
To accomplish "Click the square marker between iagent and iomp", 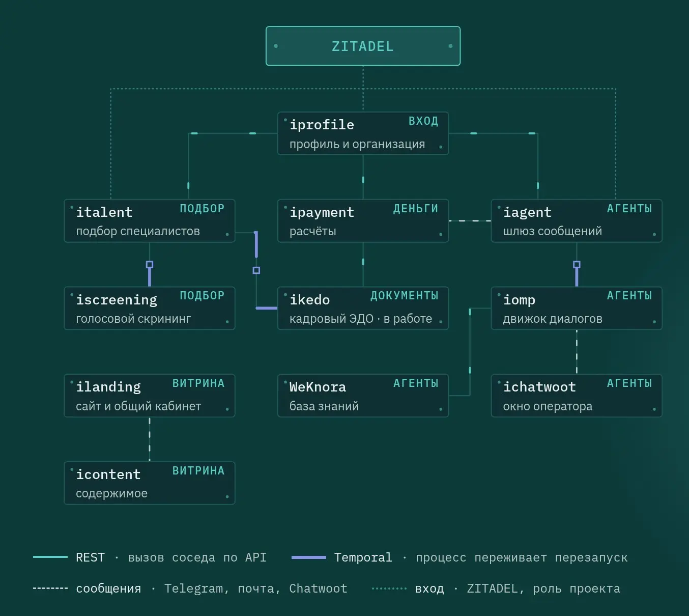I will [577, 265].
